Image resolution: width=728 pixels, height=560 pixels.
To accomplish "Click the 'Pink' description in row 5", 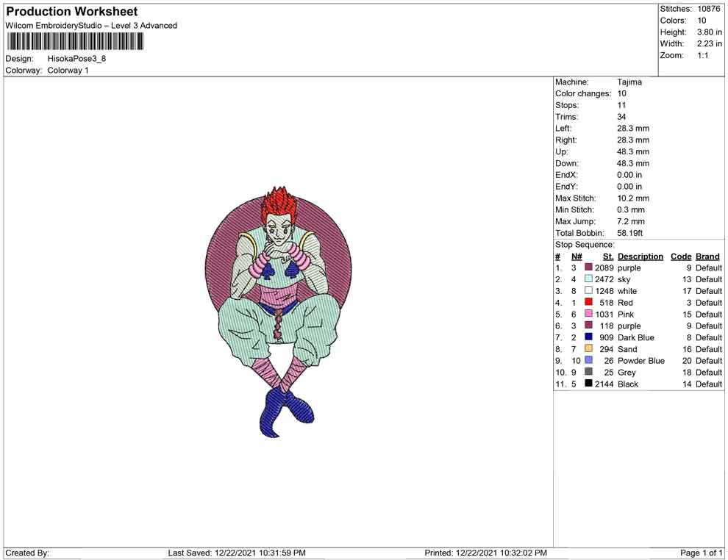I will coord(626,314).
